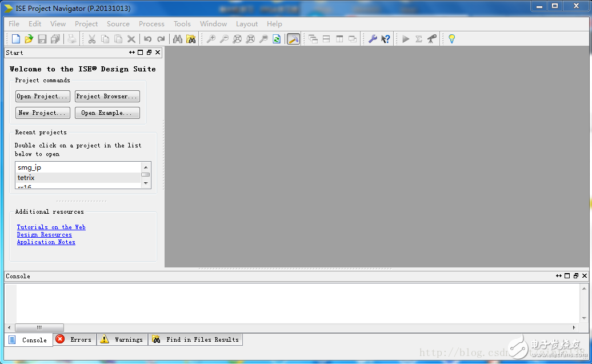The width and height of the screenshot is (592, 364).
Task: Launch the Project Browser
Action: (x=107, y=96)
